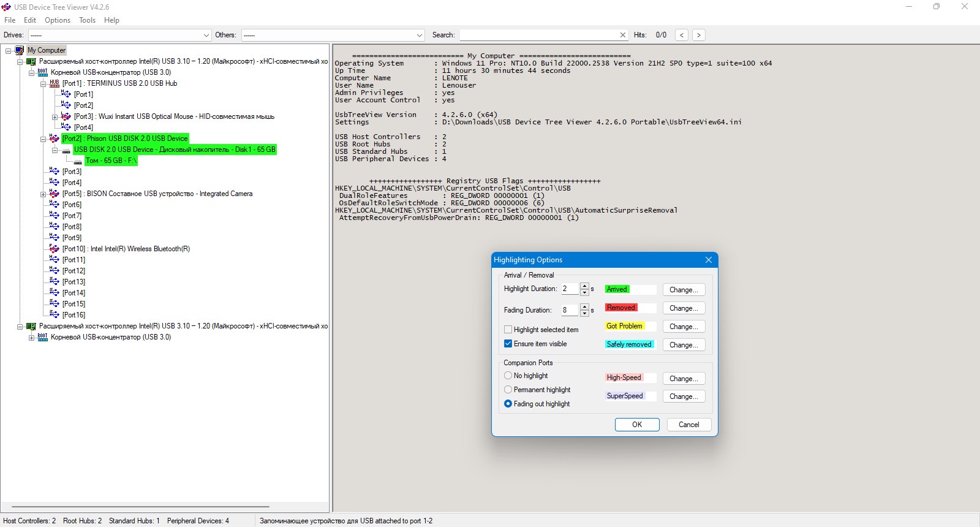
Task: Change the Removed highlight color
Action: pos(684,308)
